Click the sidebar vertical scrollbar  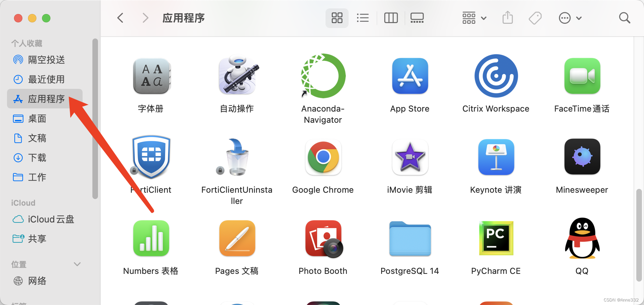95,119
